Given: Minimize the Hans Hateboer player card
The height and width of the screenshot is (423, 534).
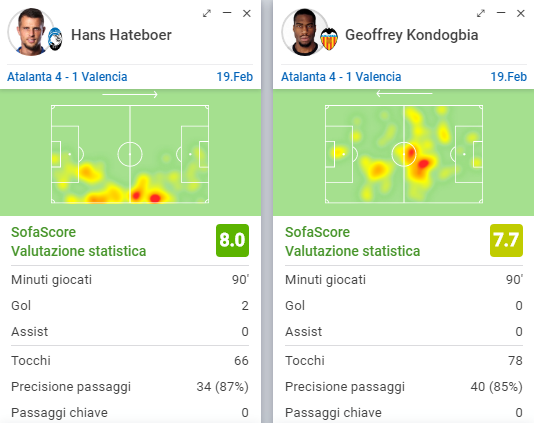Looking at the screenshot, I should tap(227, 13).
